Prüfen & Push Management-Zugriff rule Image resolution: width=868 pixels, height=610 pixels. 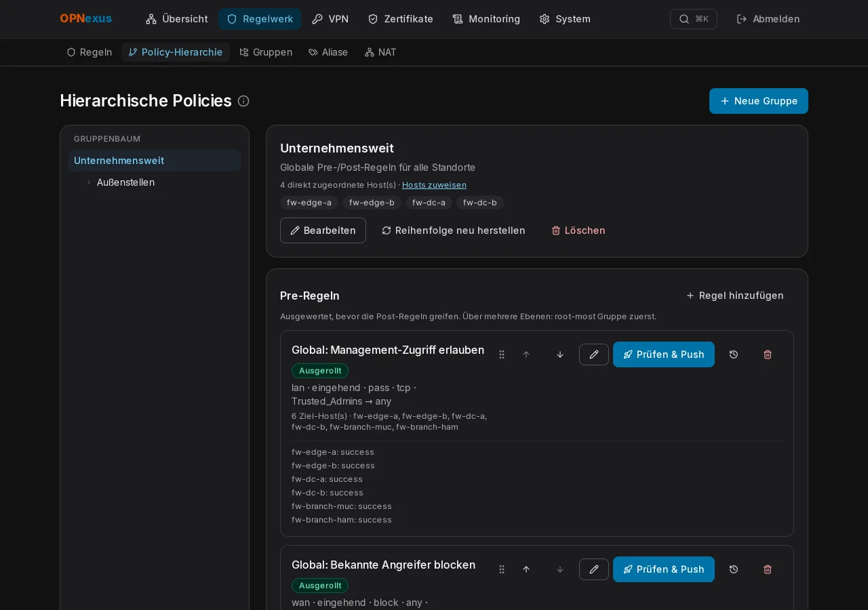pyautogui.click(x=664, y=354)
